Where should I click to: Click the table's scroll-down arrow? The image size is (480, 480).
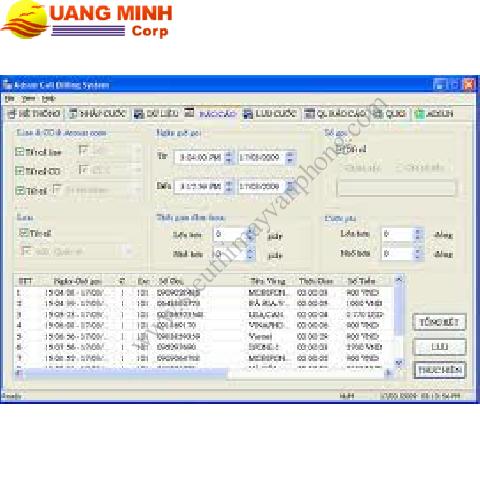pos(399,362)
